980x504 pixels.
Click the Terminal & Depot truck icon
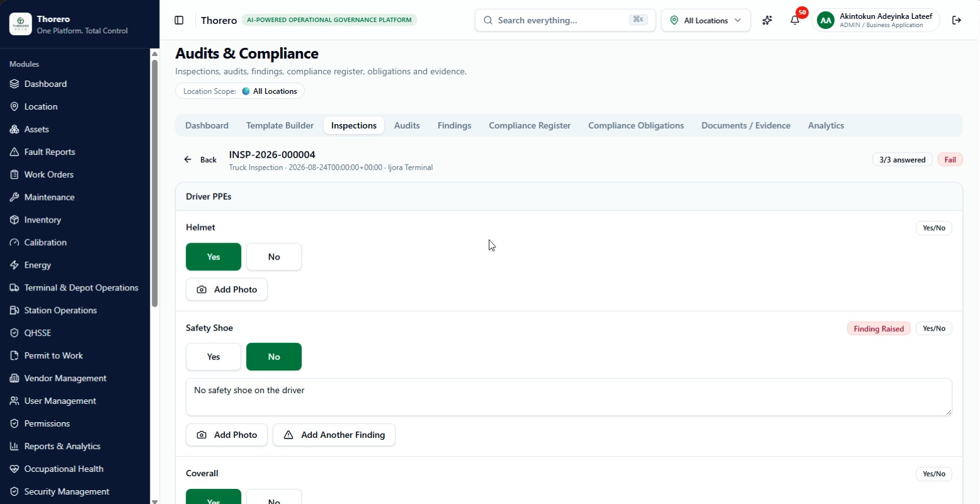click(x=14, y=288)
